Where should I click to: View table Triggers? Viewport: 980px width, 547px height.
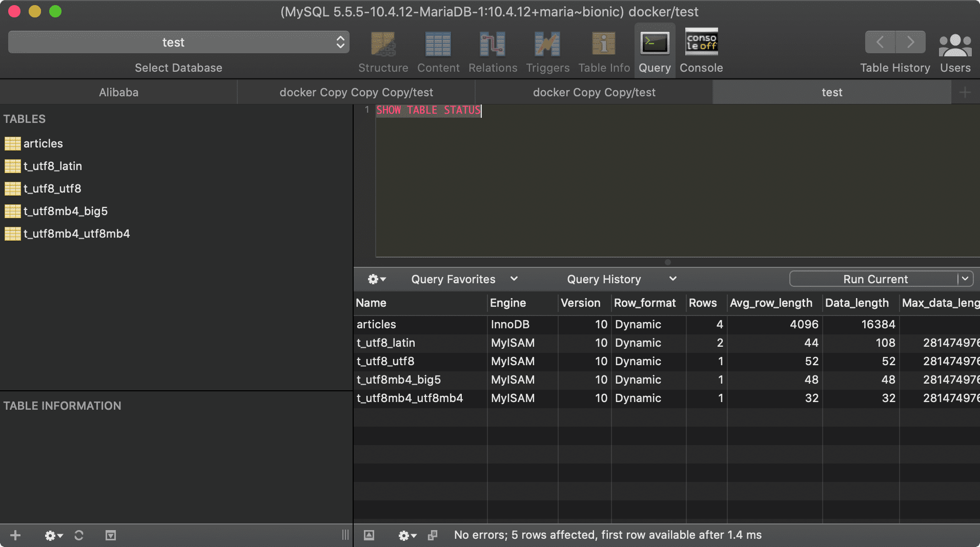coord(547,50)
